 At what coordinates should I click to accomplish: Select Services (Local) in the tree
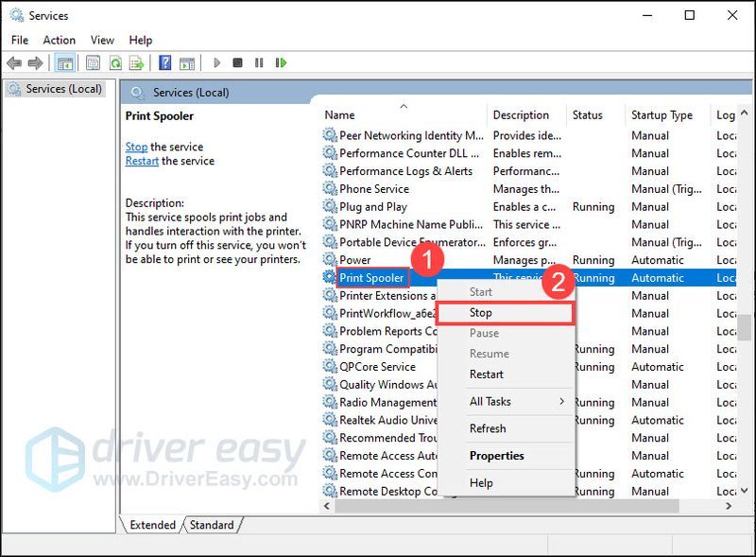(59, 89)
